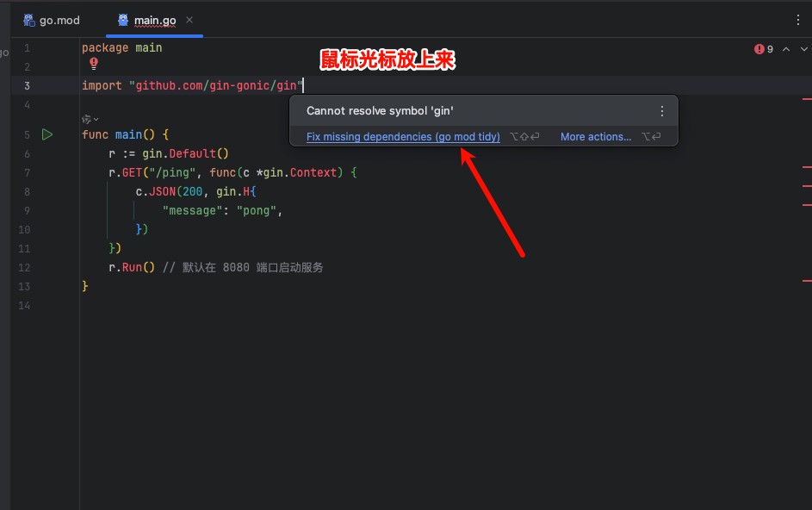
Task: Click the main.go gopher file icon
Action: [123, 20]
